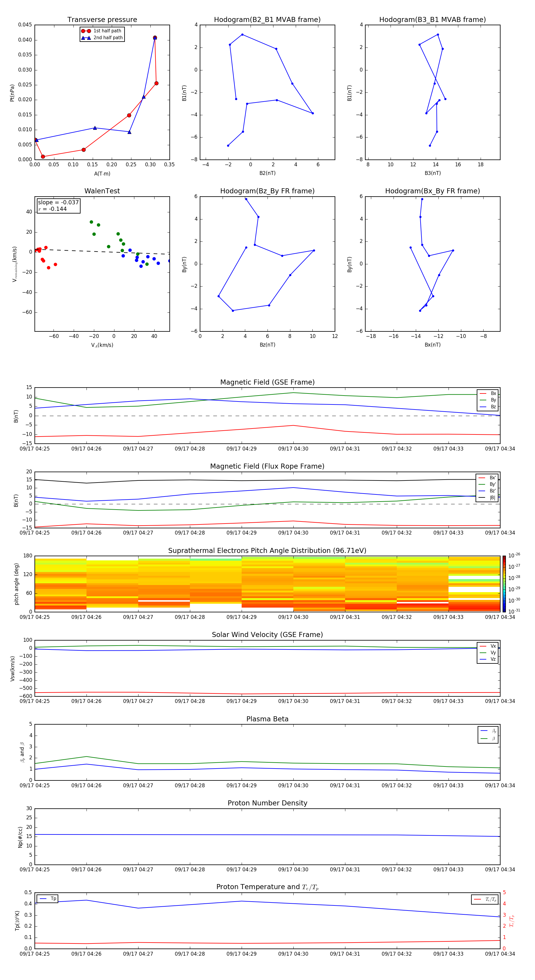Click the "A(T·m)" x-axis label
The image size is (535, 980).
click(102, 174)
